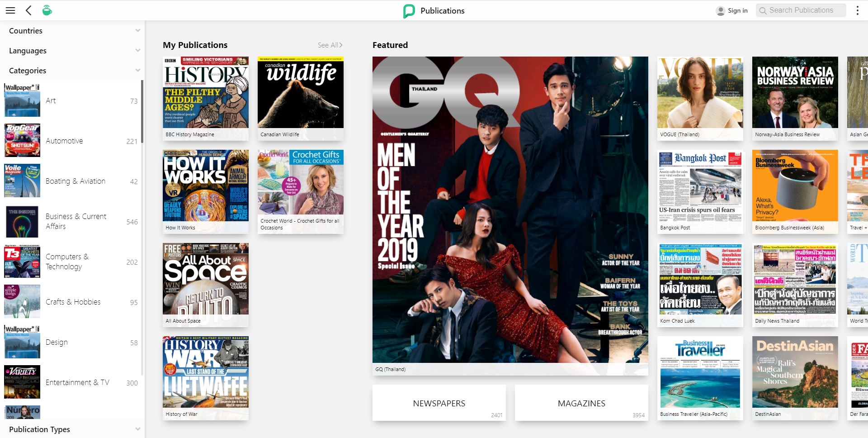The width and height of the screenshot is (868, 438).
Task: Open Bloomberg Businessweek (Asia) cover
Action: click(x=795, y=191)
